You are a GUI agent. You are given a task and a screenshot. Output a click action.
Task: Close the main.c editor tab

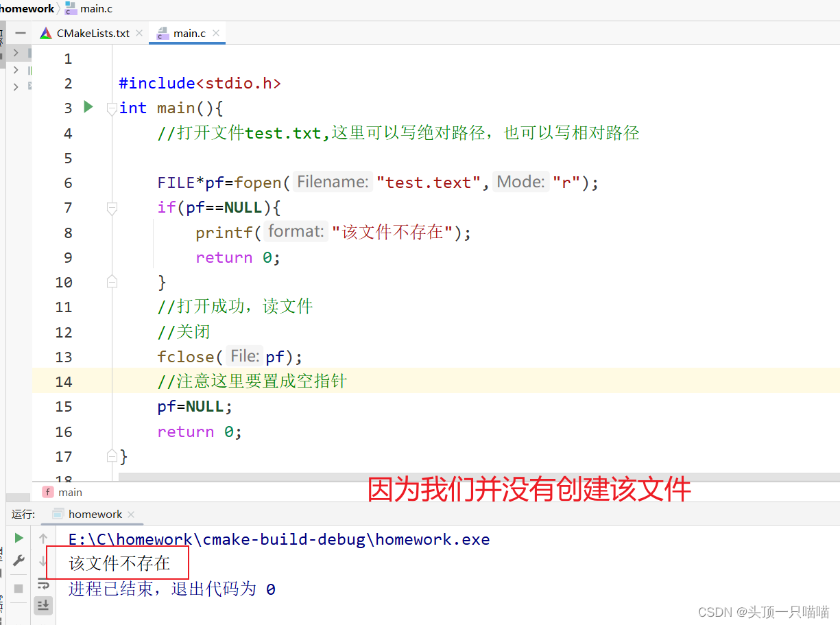click(216, 33)
